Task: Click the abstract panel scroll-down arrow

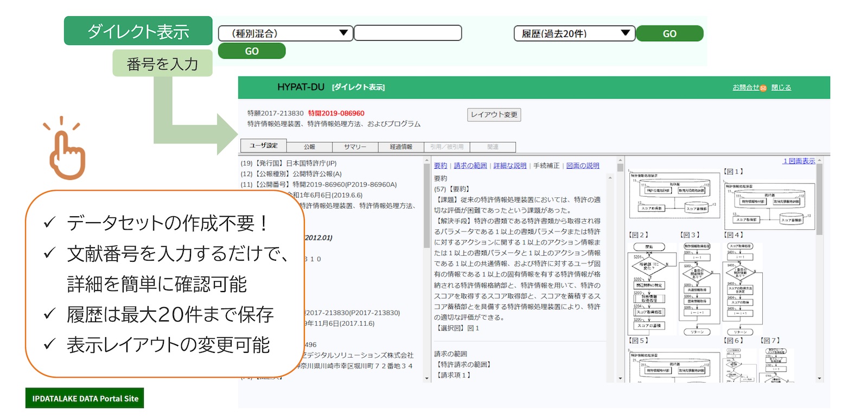Action: click(620, 378)
